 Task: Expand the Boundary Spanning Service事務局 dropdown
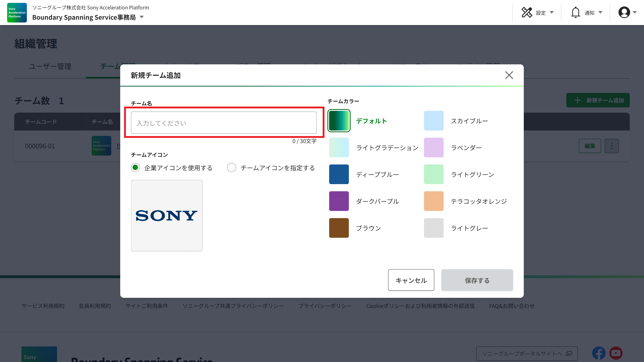click(x=142, y=17)
